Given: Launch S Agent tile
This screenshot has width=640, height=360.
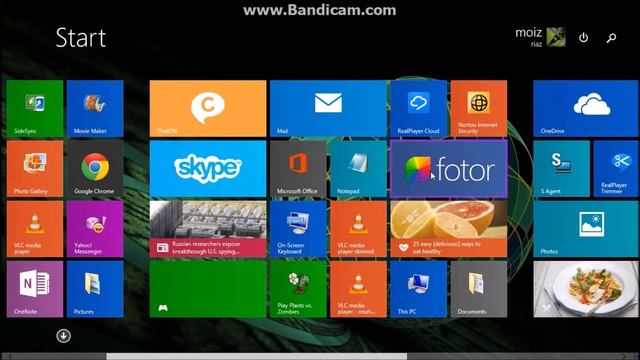Looking at the screenshot, I should point(562,169).
